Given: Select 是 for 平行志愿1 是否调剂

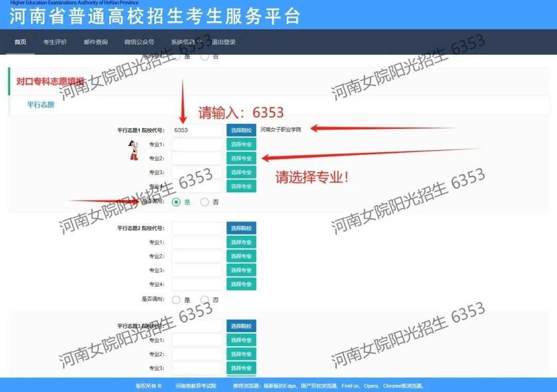Looking at the screenshot, I should (x=176, y=202).
